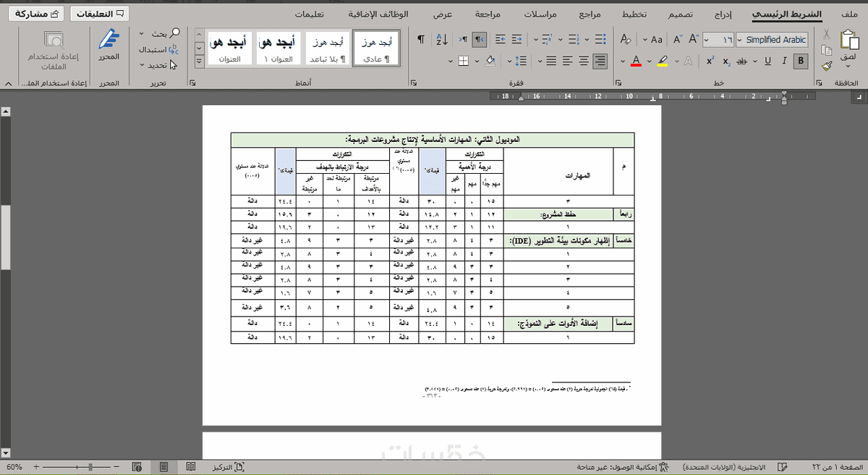Click the Decrease Indent icon

coord(516,39)
